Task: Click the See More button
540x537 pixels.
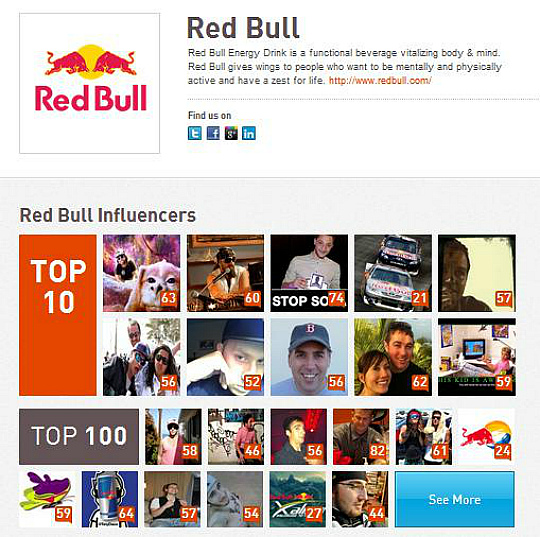Action: click(x=455, y=499)
